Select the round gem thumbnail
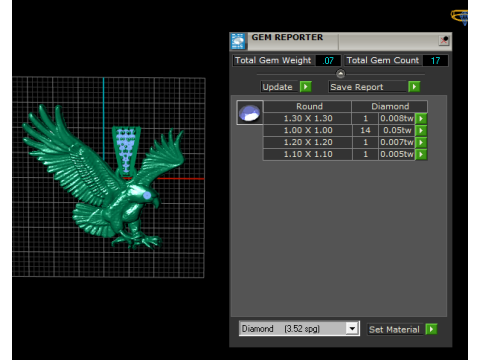480x360 pixels. [x=250, y=113]
